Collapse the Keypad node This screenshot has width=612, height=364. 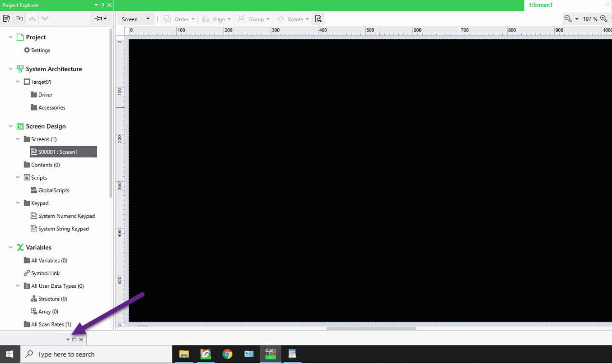click(x=18, y=203)
